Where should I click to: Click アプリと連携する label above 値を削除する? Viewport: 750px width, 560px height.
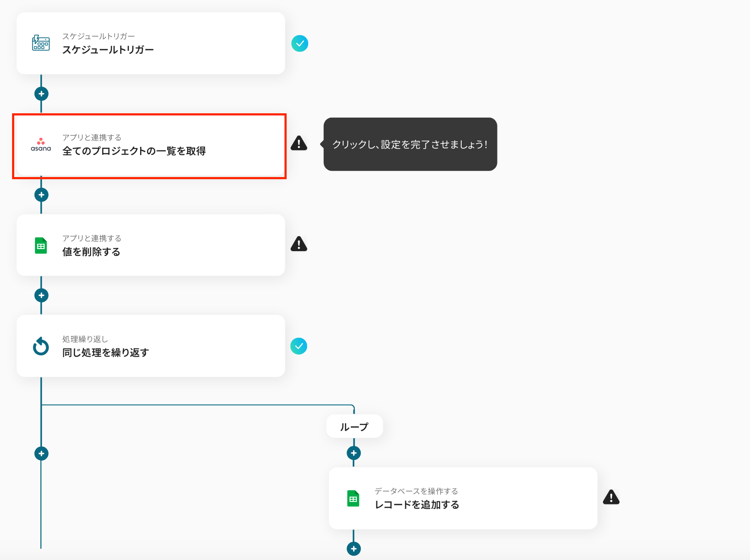coord(92,238)
